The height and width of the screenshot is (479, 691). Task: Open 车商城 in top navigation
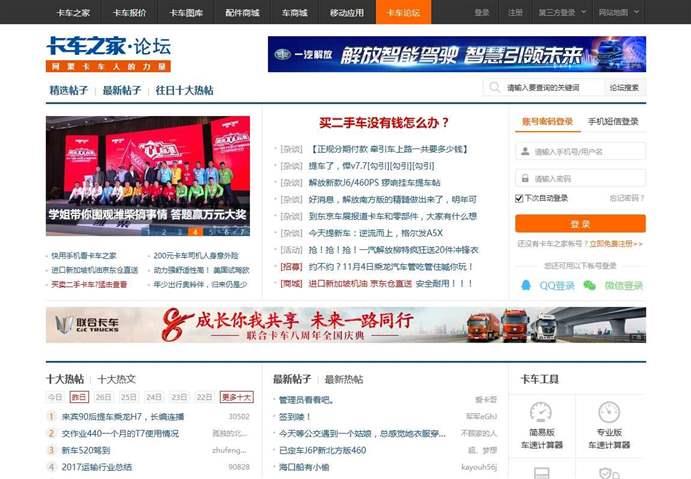294,13
